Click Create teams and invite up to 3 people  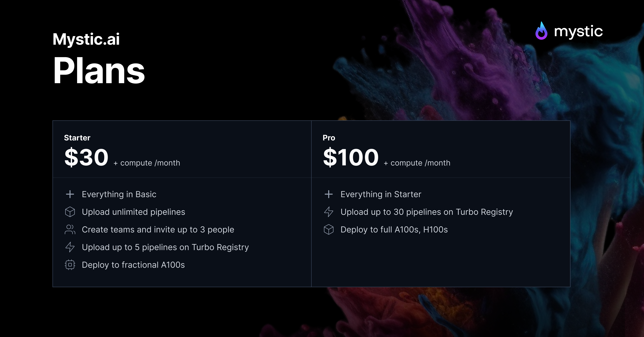click(x=158, y=230)
